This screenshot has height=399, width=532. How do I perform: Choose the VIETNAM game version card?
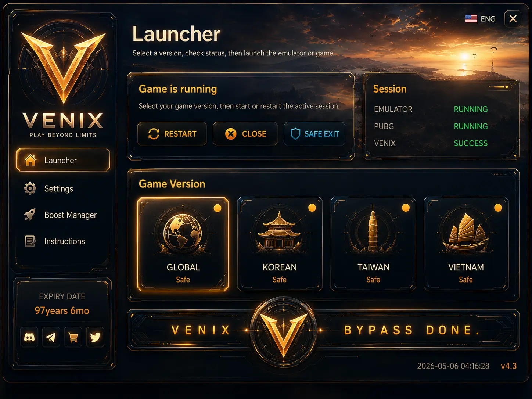pos(466,244)
